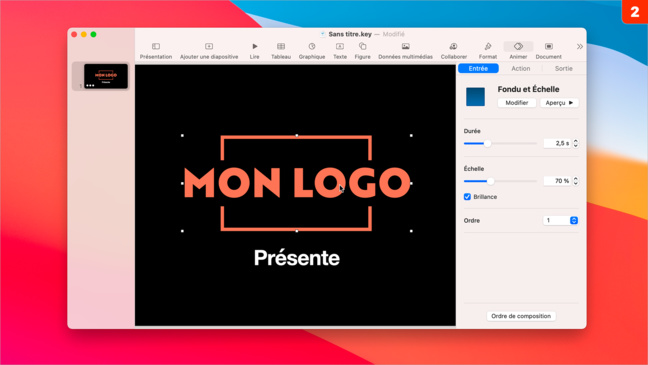This screenshot has width=648, height=365.
Task: Click the Collaborer toolbar icon
Action: (x=453, y=46)
